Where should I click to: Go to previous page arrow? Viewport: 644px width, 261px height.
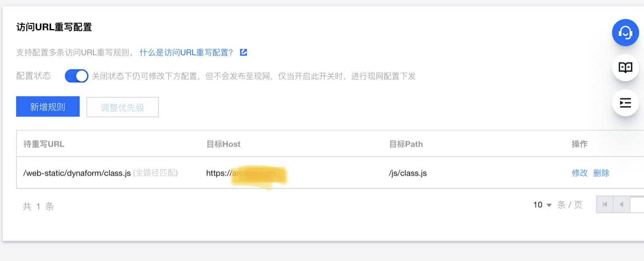coord(621,205)
